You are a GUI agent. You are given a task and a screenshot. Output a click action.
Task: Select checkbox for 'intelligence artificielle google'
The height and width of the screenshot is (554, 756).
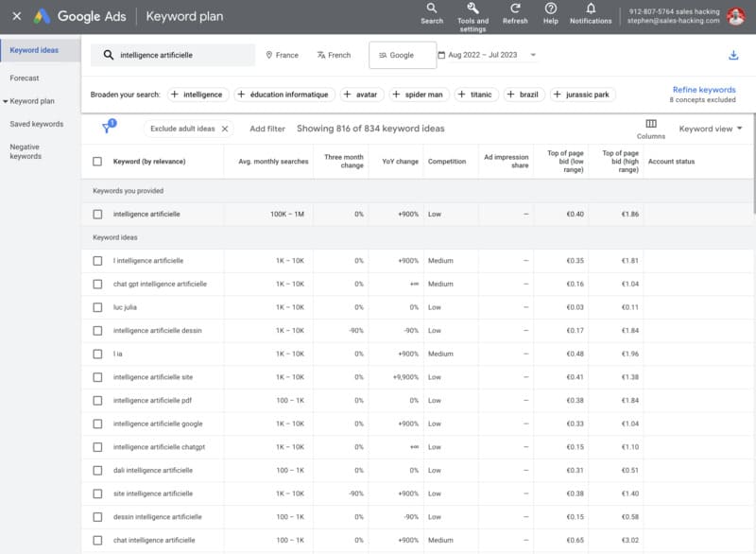tap(97, 424)
